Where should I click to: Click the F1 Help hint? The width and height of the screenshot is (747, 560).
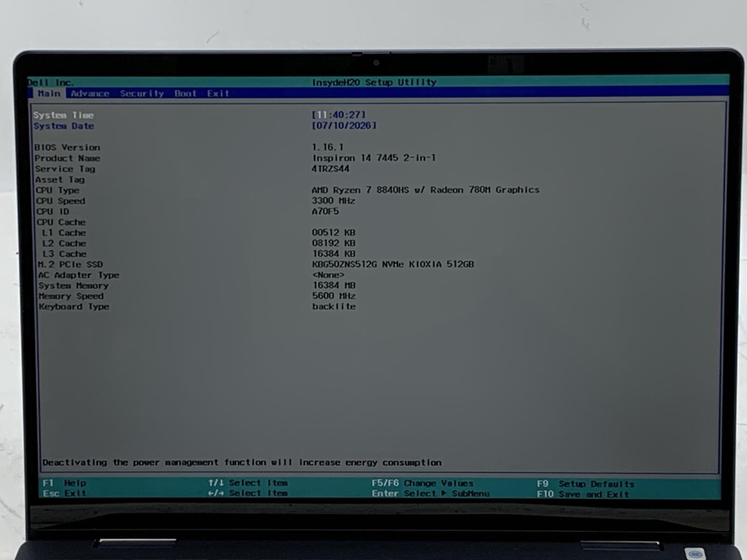[x=64, y=483]
